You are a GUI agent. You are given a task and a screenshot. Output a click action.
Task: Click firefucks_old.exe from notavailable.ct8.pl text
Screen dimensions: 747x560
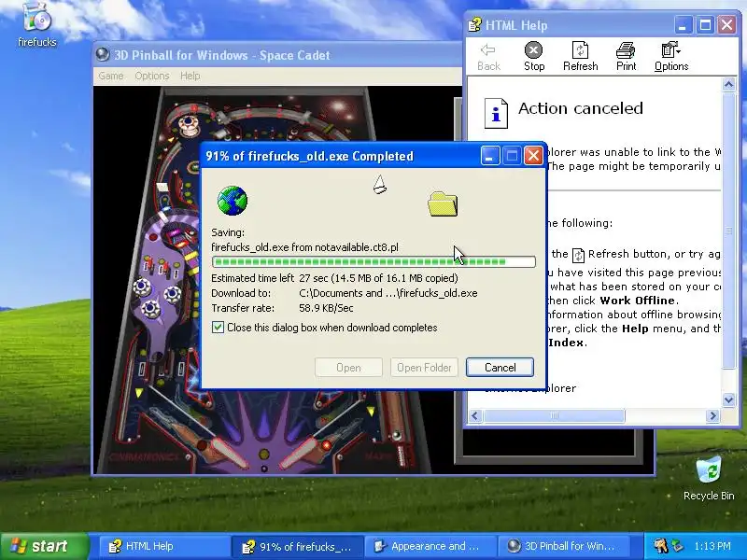coord(305,247)
